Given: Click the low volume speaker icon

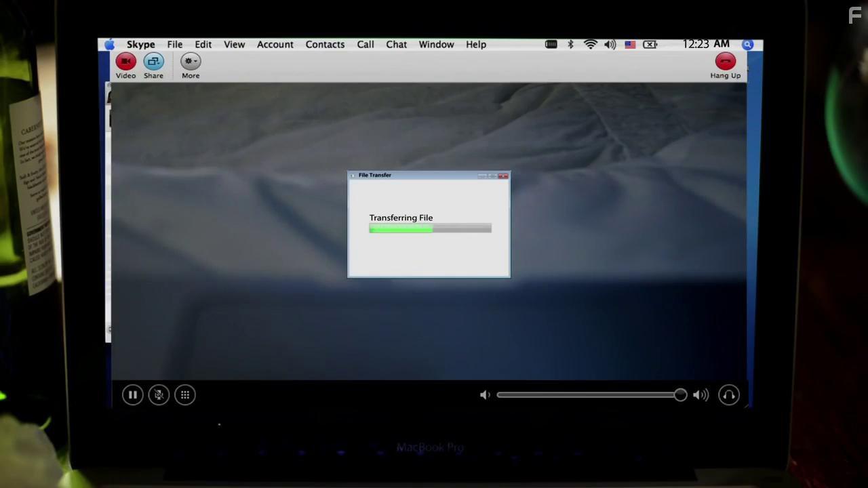Looking at the screenshot, I should click(485, 395).
